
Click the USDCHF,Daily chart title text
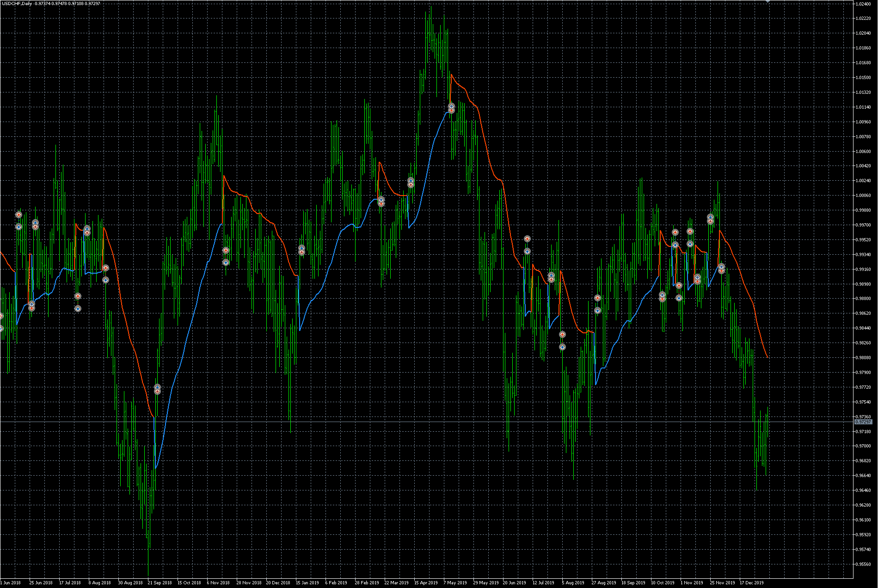17,4
